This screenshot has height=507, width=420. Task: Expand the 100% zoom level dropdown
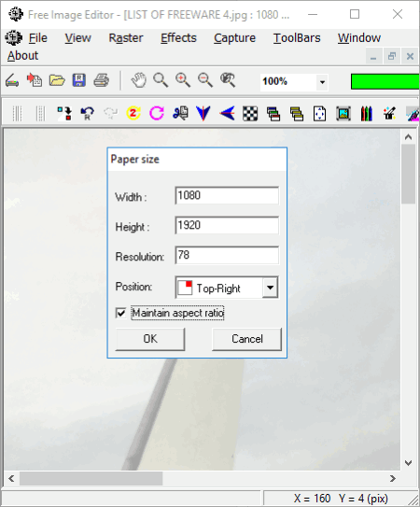point(322,82)
